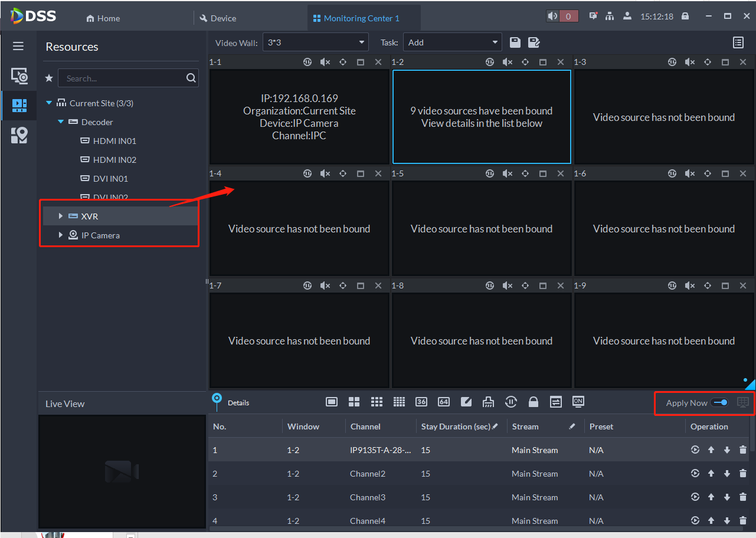This screenshot has height=538, width=756.
Task: Play Channel2 row preview
Action: 695,474
